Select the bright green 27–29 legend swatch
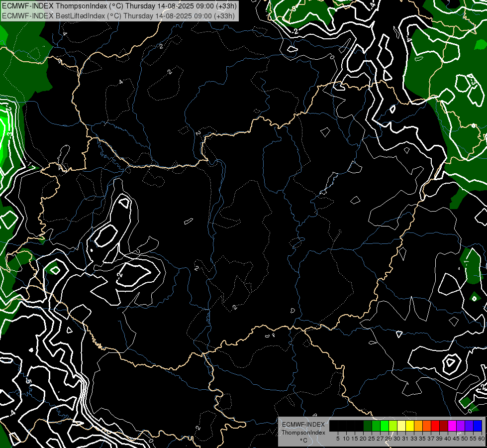Image resolution: width=487 pixels, height=448 pixels. [385, 426]
